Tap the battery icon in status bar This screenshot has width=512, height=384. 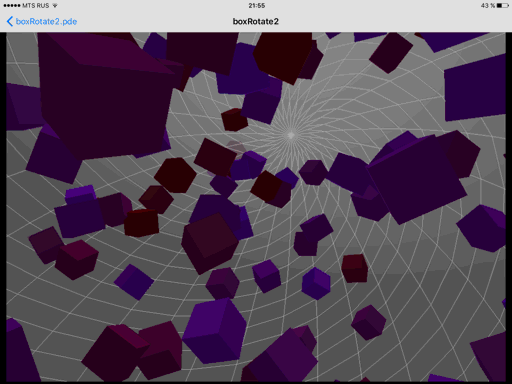pyautogui.click(x=502, y=6)
